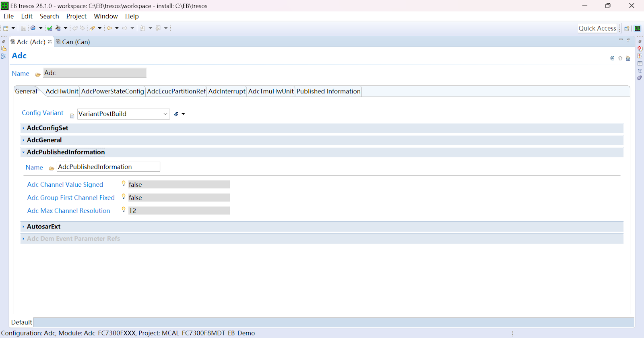644x338 pixels.
Task: Open the File menu
Action: 8,16
